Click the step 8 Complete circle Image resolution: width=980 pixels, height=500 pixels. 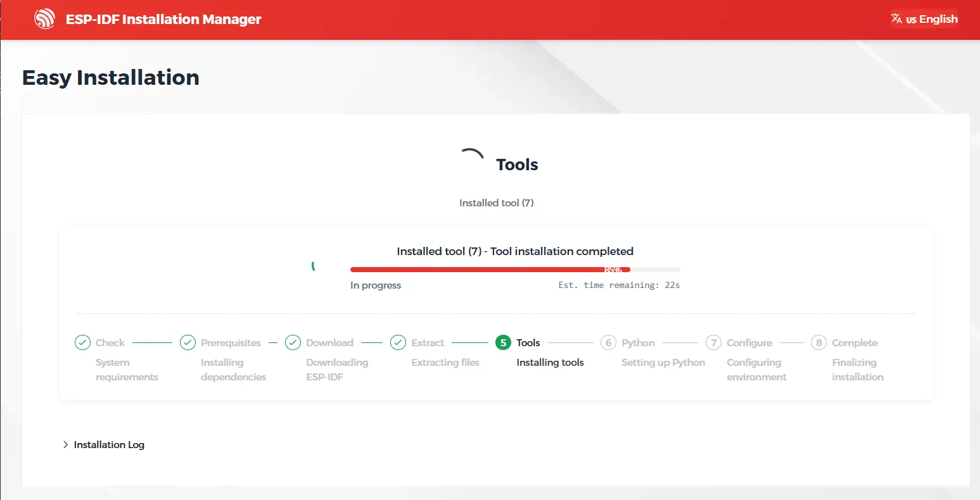818,342
